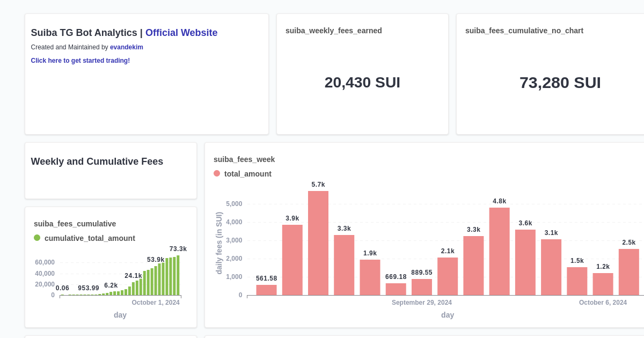
Task: Click the October 6, 2024 axis label
Action: 603,303
